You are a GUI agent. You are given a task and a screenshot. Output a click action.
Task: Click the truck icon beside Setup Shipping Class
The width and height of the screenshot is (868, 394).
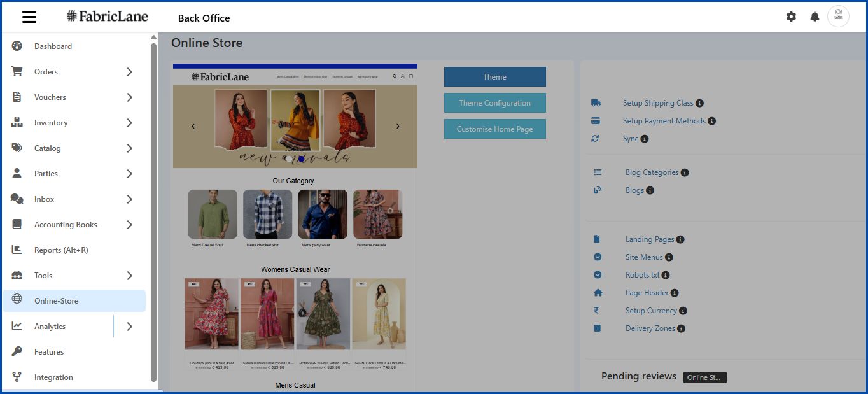click(x=596, y=102)
